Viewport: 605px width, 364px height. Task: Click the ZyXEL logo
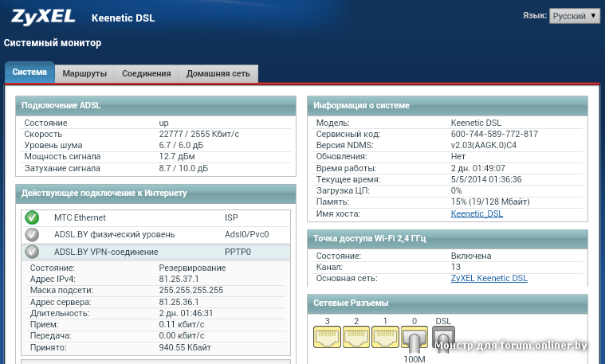tap(43, 17)
